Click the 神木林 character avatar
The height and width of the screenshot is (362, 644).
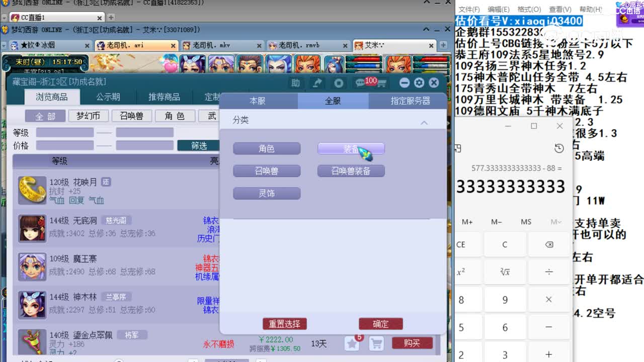(32, 305)
